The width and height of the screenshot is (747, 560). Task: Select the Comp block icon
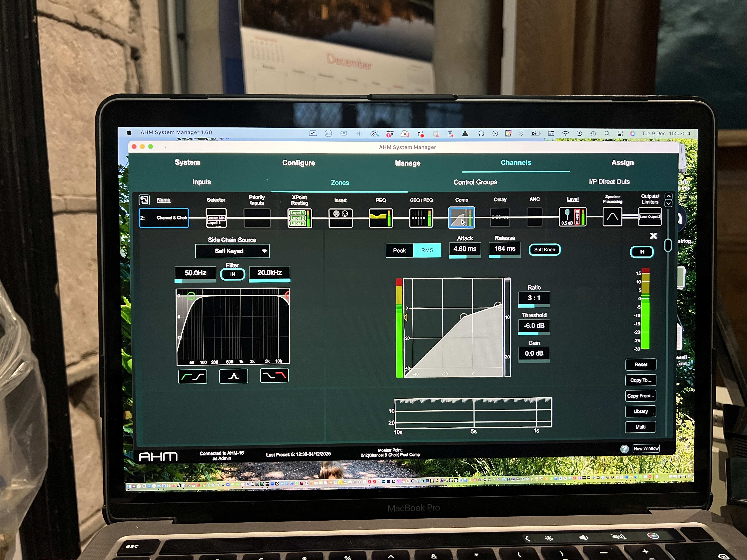click(461, 218)
